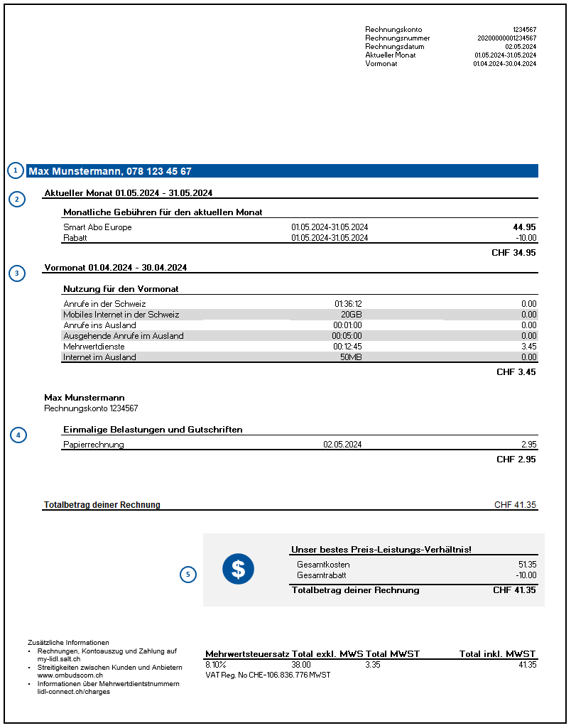Click invoice number 20200000001234567

pyautogui.click(x=506, y=38)
